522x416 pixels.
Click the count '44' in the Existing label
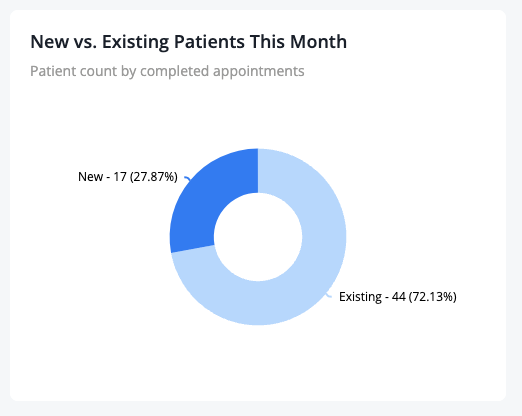(399, 297)
